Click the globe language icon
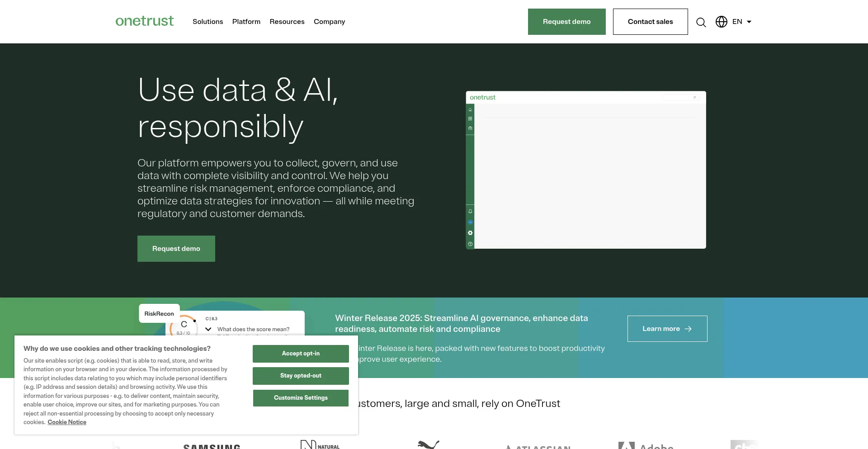Screen dimensions: 868x449 pos(722,22)
